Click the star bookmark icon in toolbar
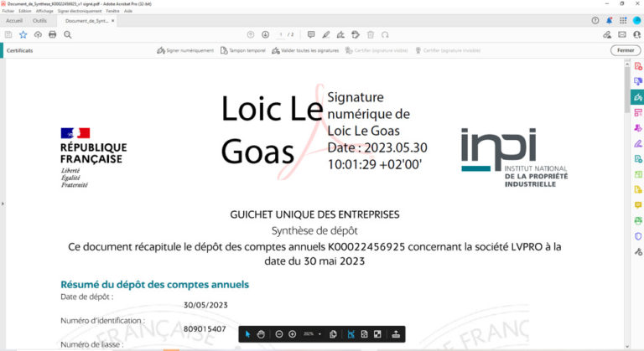Image resolution: width=644 pixels, height=351 pixels. pyautogui.click(x=23, y=34)
